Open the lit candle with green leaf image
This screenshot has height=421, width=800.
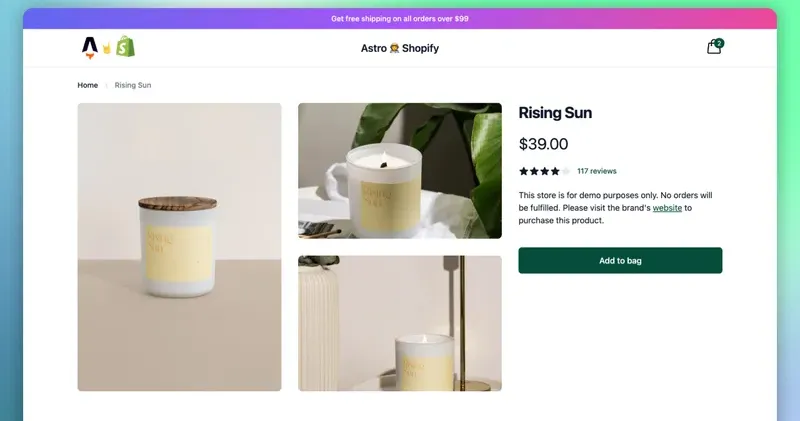coord(400,170)
